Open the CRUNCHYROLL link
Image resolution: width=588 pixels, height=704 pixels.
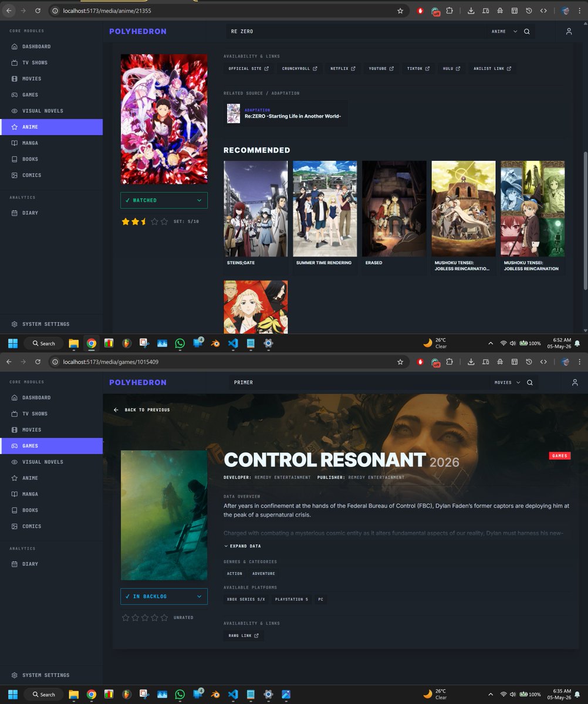(299, 69)
